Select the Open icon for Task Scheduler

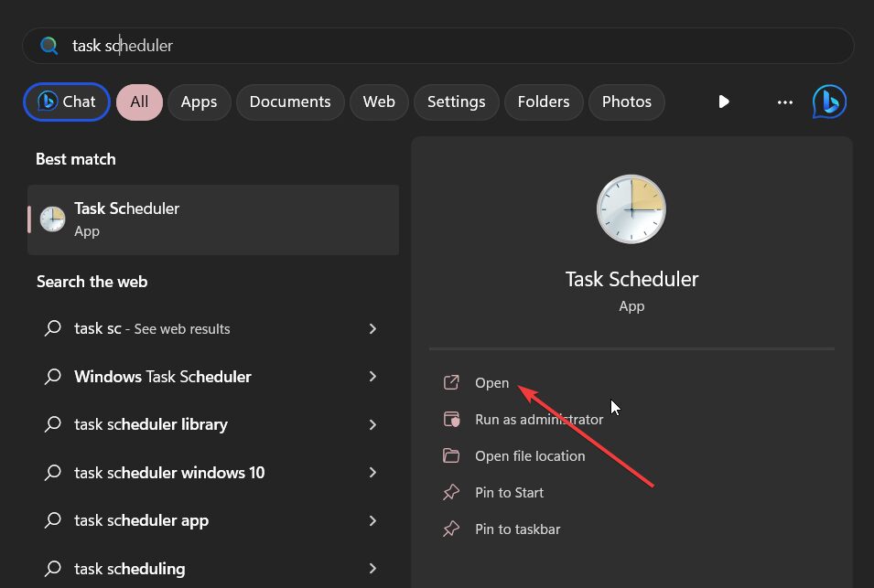[450, 382]
